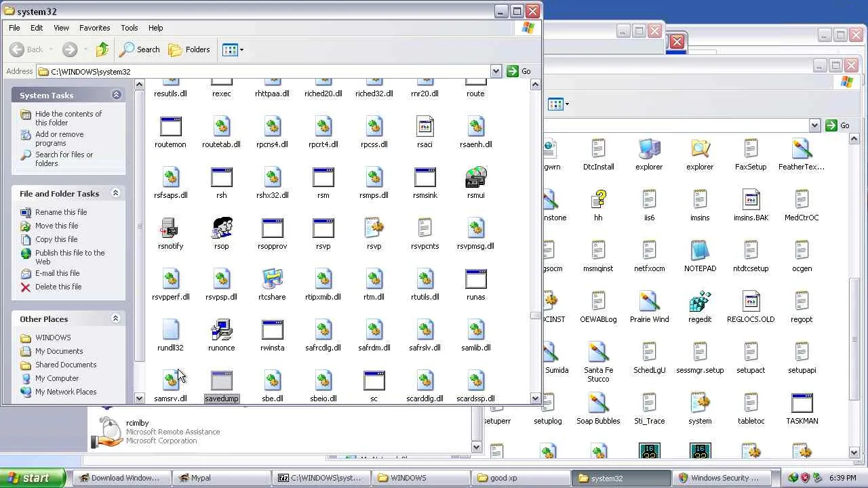Toggle the Folders pane button
868x488 pixels.
(189, 49)
